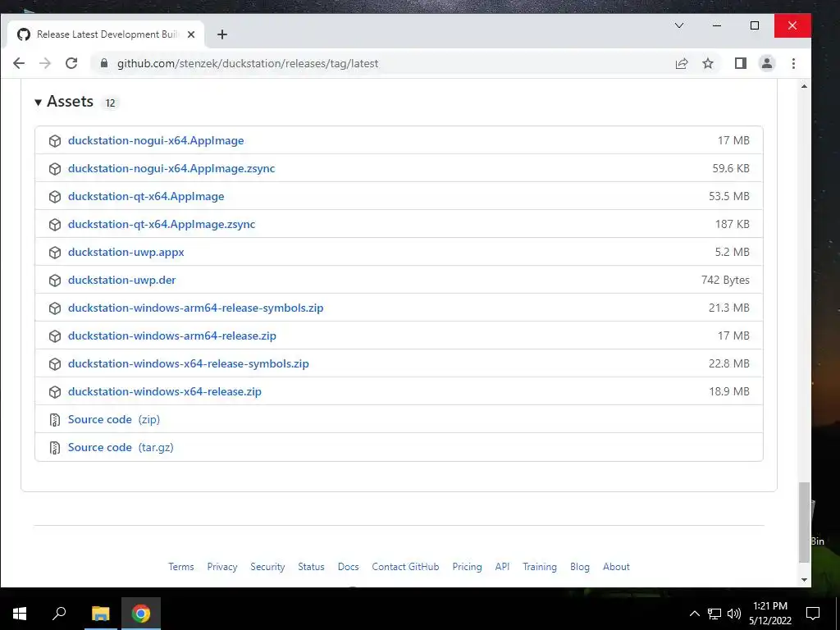Download duckstation-uwp.appx file
Screen dimensions: 840x630
pyautogui.click(x=126, y=252)
